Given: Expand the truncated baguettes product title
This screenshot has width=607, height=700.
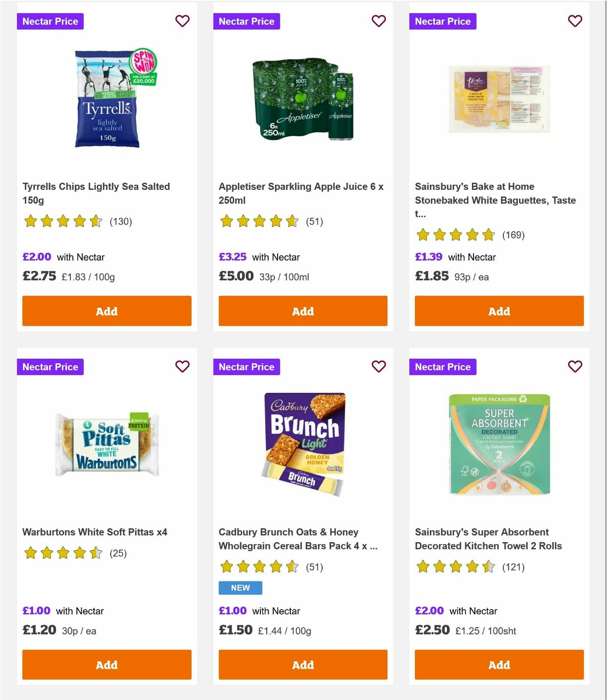Looking at the screenshot, I should 495,200.
